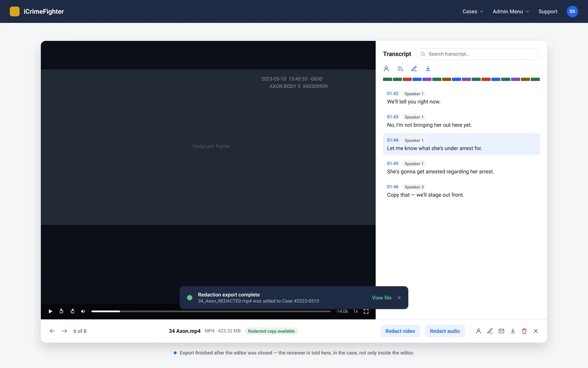Seek on the video progress bar
The image size is (588, 368).
[x=211, y=312]
